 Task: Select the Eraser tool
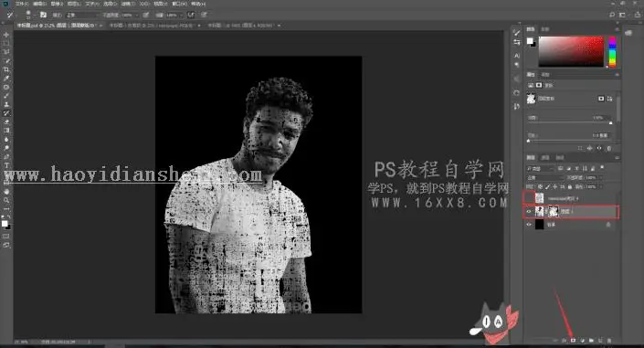tap(6, 121)
